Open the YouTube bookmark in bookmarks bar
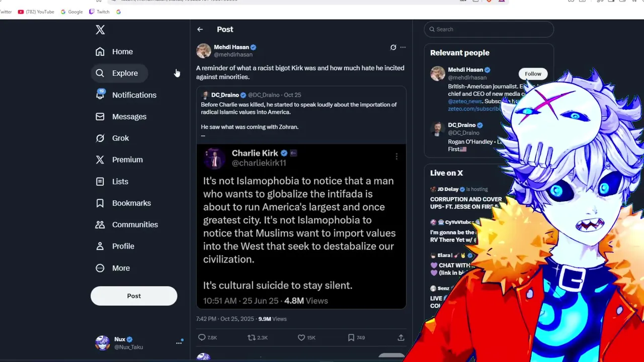The image size is (644, 362). pos(36,12)
